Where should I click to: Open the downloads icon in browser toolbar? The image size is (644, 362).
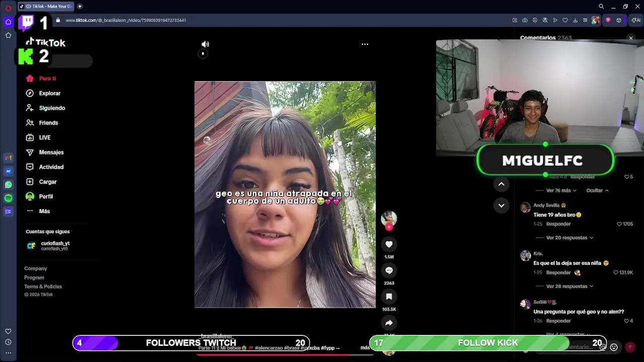point(575,20)
